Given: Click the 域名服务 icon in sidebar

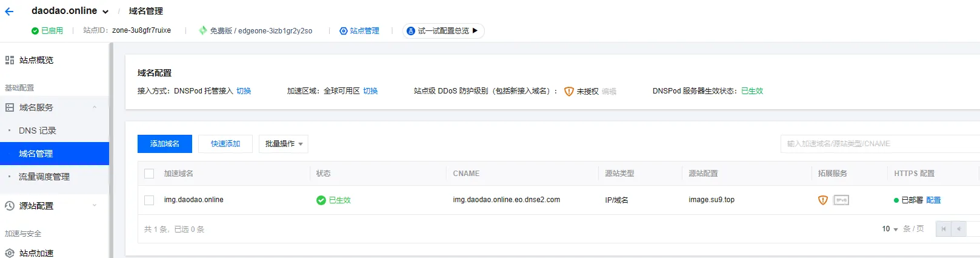Looking at the screenshot, I should coord(10,107).
